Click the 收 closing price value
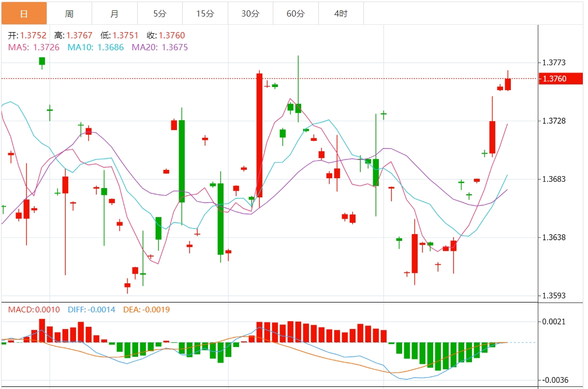The height and width of the screenshot is (389, 588). [x=172, y=36]
